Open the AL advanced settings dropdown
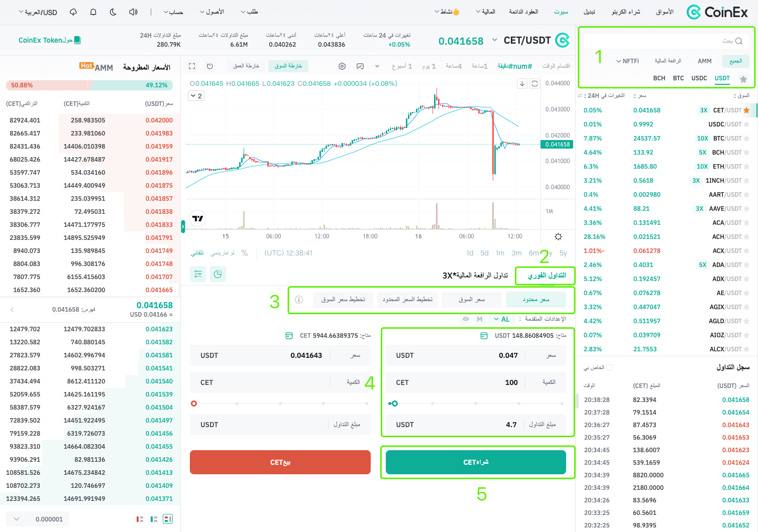The width and height of the screenshot is (758, 532). [501, 319]
